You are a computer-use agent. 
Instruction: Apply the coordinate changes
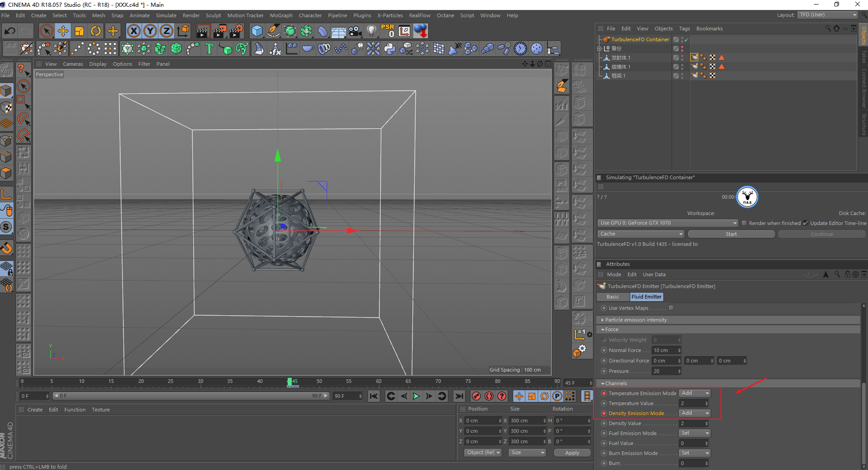(572, 453)
